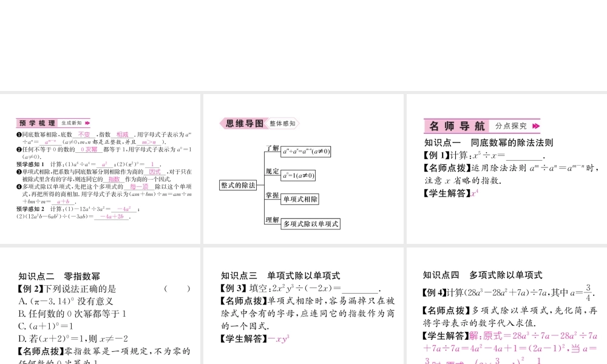Image resolution: width=607 pixels, height=364 pixels.
Task: Click the a⁰=1(a≠0) formula node
Action: click(298, 175)
